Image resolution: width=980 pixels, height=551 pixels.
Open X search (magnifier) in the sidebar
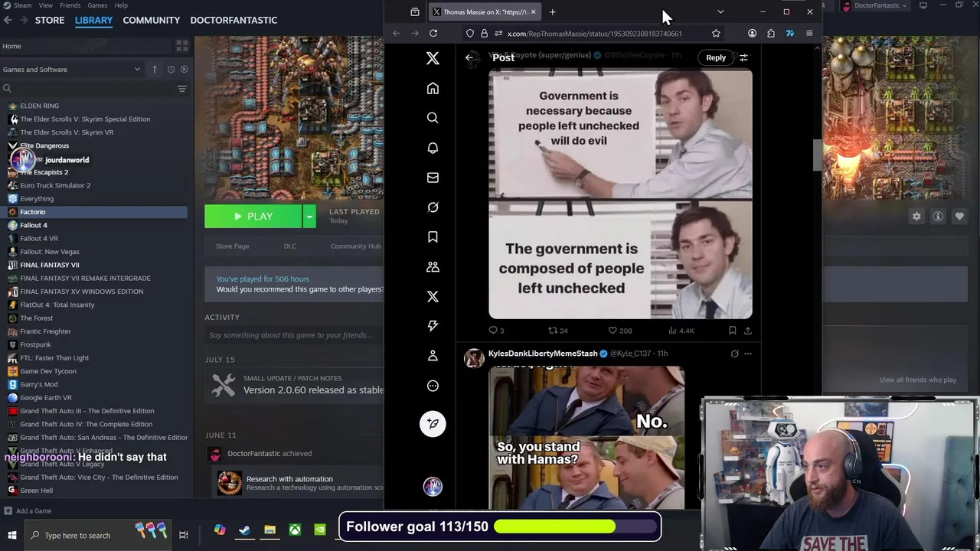tap(433, 118)
